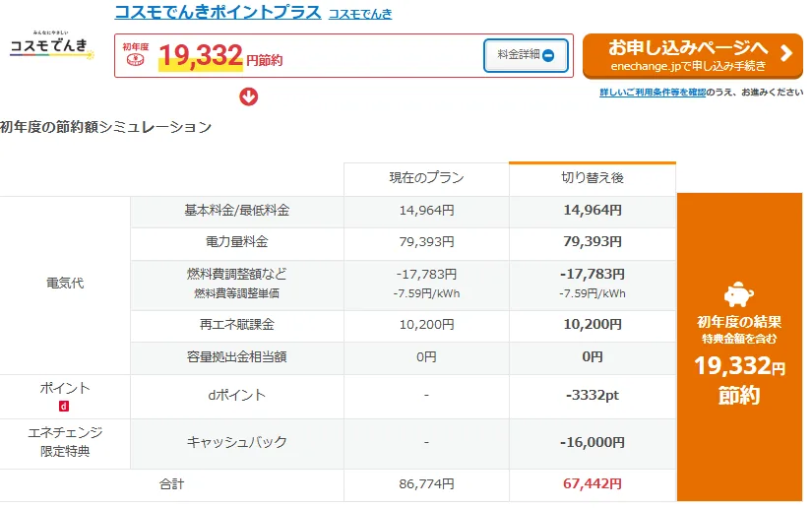Image resolution: width=812 pixels, height=508 pixels.
Task: Click the minus icon in 料金詳細
Action: pos(549,55)
